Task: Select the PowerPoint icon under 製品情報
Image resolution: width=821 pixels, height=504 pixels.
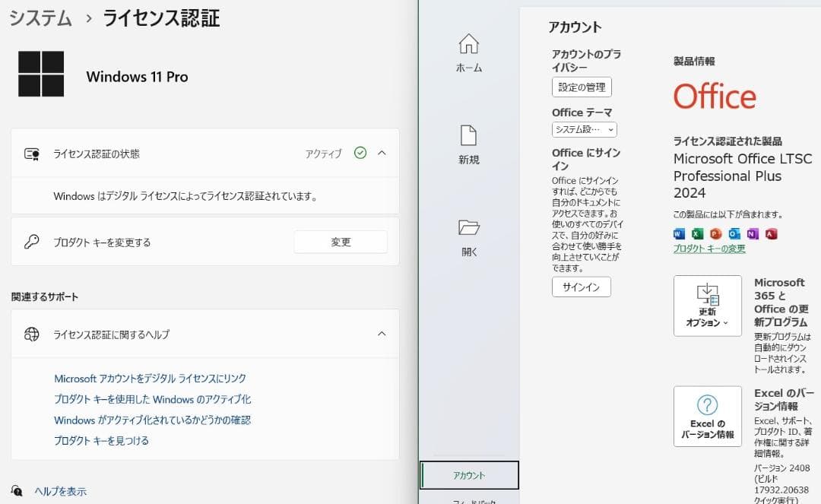Action: point(715,234)
